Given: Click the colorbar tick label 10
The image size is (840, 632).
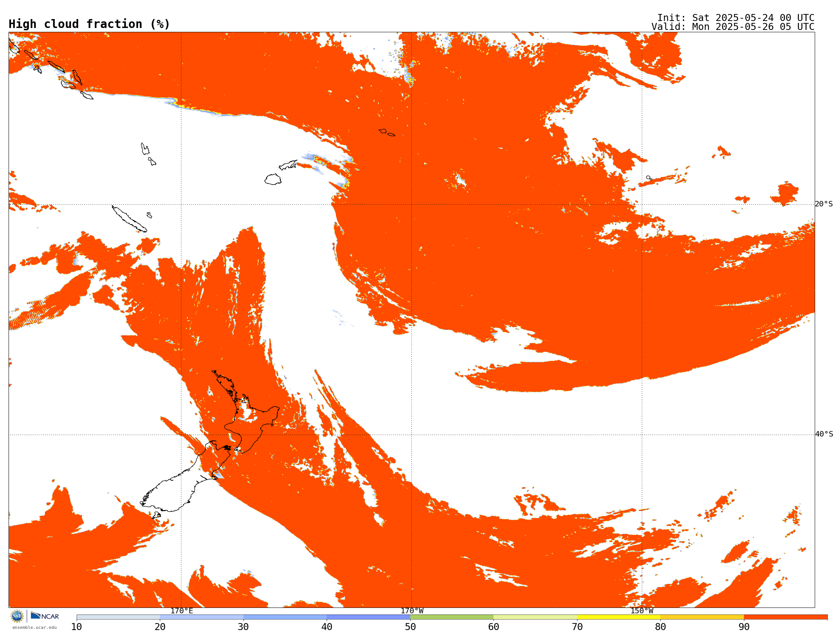Looking at the screenshot, I should [77, 627].
